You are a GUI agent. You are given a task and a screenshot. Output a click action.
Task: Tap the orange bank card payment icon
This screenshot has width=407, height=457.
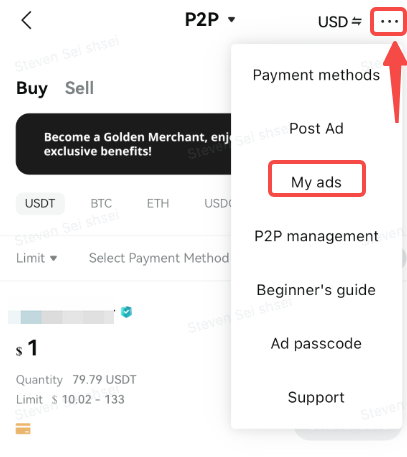point(23,428)
